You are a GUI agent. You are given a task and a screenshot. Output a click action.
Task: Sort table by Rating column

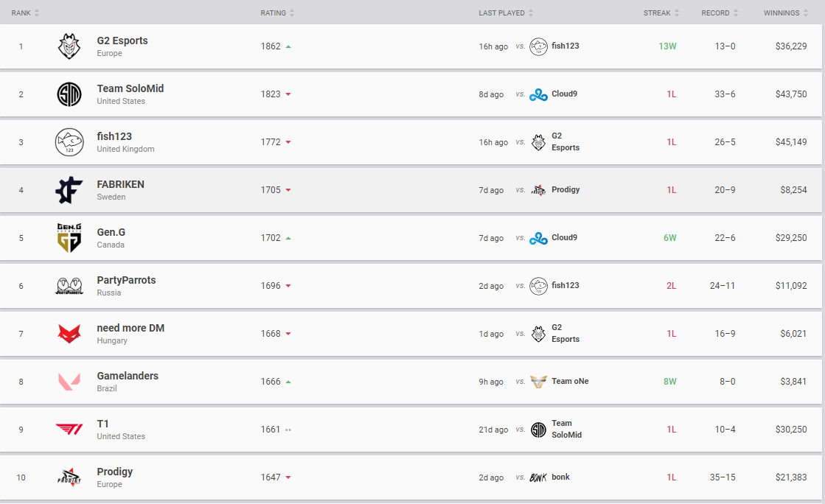pyautogui.click(x=277, y=13)
